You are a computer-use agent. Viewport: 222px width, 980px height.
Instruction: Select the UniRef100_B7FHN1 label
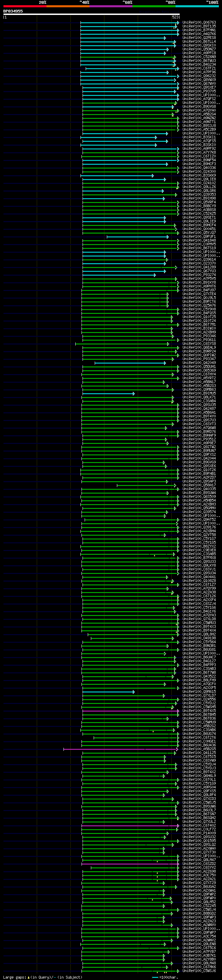click(199, 30)
